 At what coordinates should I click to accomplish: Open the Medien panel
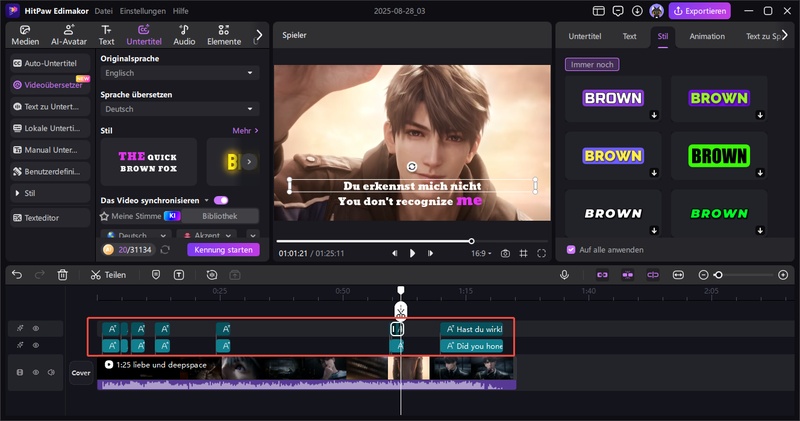pos(25,35)
